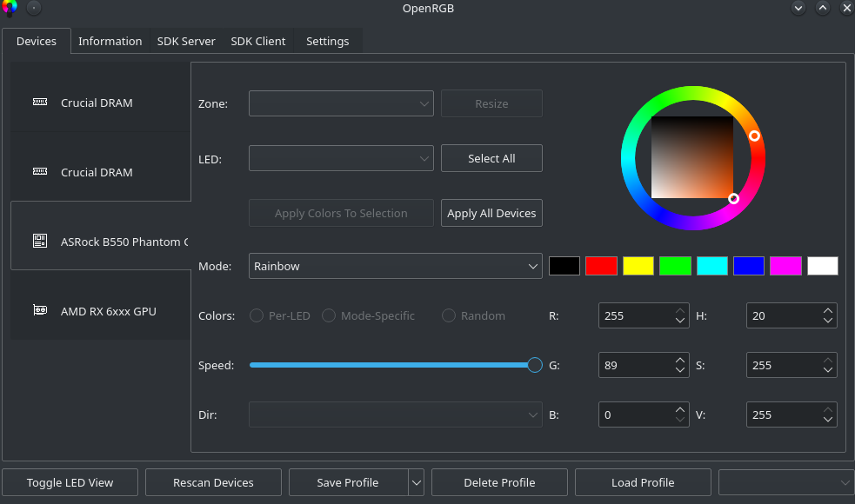
Task: Decrease the R value with down arrow
Action: [x=680, y=321]
